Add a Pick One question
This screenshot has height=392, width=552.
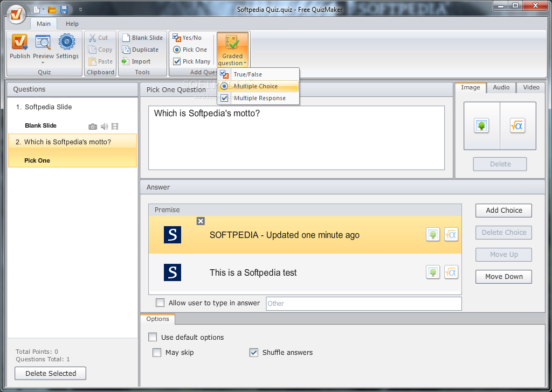(190, 50)
